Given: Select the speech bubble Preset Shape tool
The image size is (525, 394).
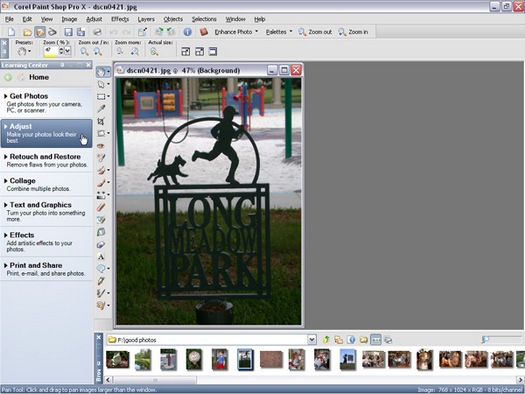Looking at the screenshot, I should point(101,268).
